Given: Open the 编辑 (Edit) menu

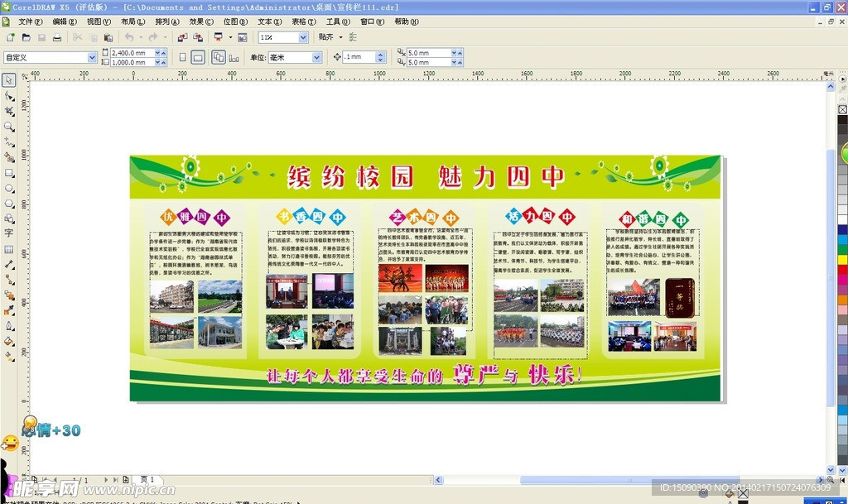Looking at the screenshot, I should [x=65, y=22].
